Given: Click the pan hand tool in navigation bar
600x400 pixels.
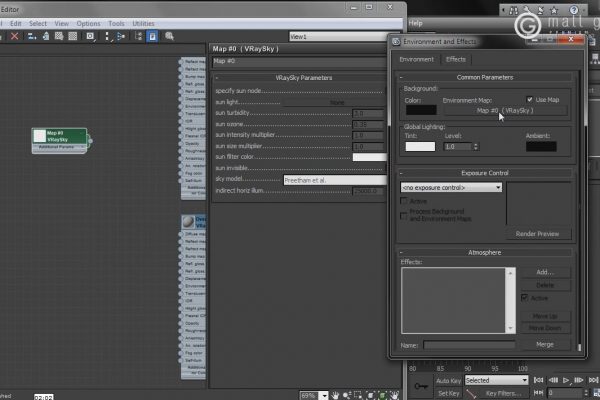Looking at the screenshot, I should [x=336, y=395].
